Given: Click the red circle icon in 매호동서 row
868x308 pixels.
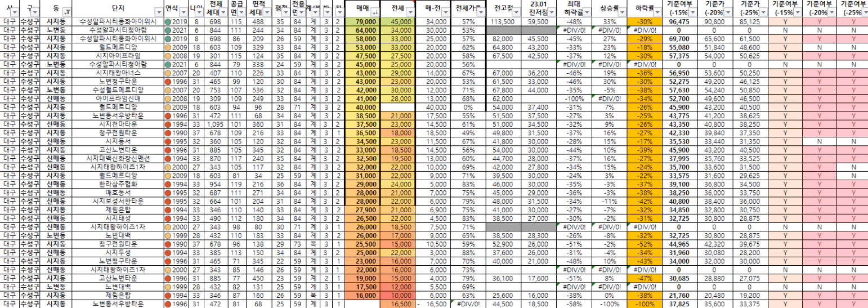Looking at the screenshot, I should (169, 193).
